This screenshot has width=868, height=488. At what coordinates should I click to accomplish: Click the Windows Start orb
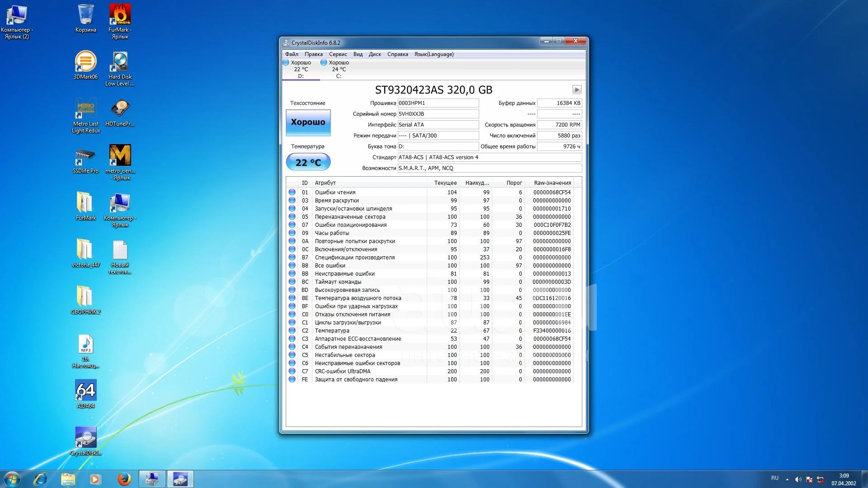point(12,479)
